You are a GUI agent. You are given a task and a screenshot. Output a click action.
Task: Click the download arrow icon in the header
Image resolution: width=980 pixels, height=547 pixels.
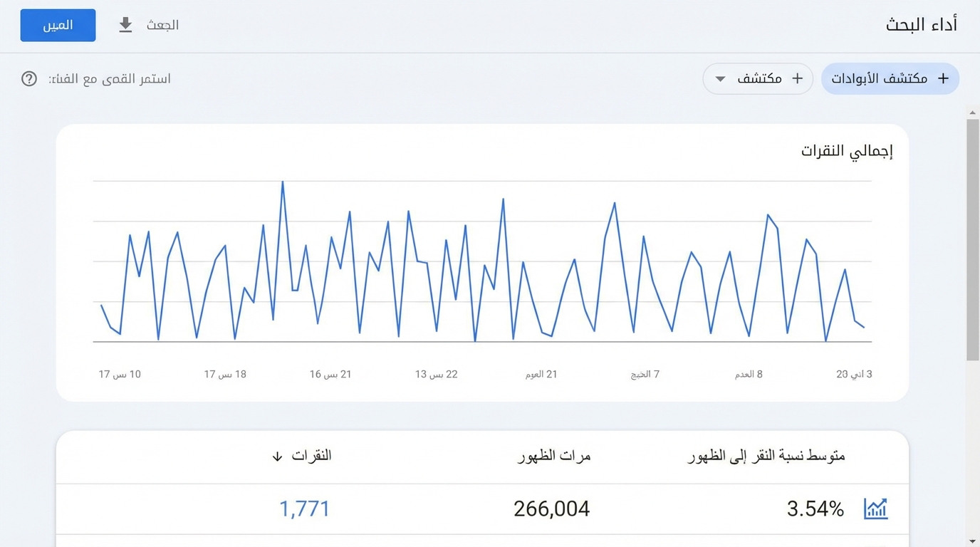(125, 25)
